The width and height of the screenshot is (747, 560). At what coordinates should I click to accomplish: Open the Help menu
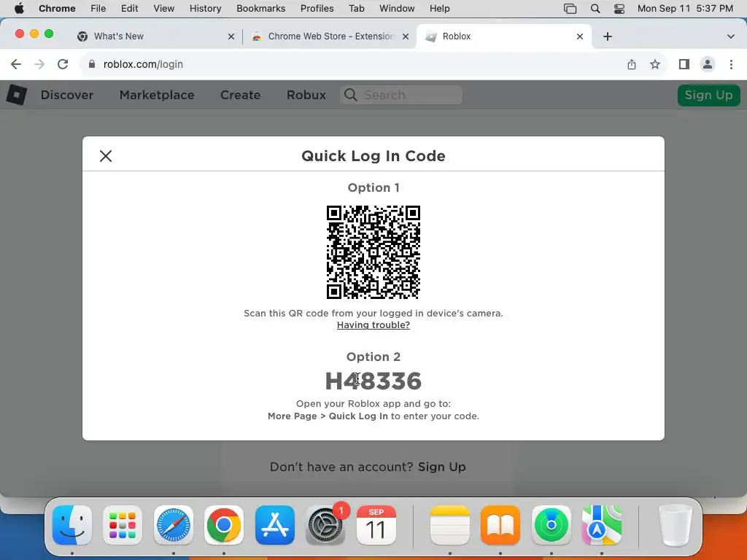click(439, 9)
